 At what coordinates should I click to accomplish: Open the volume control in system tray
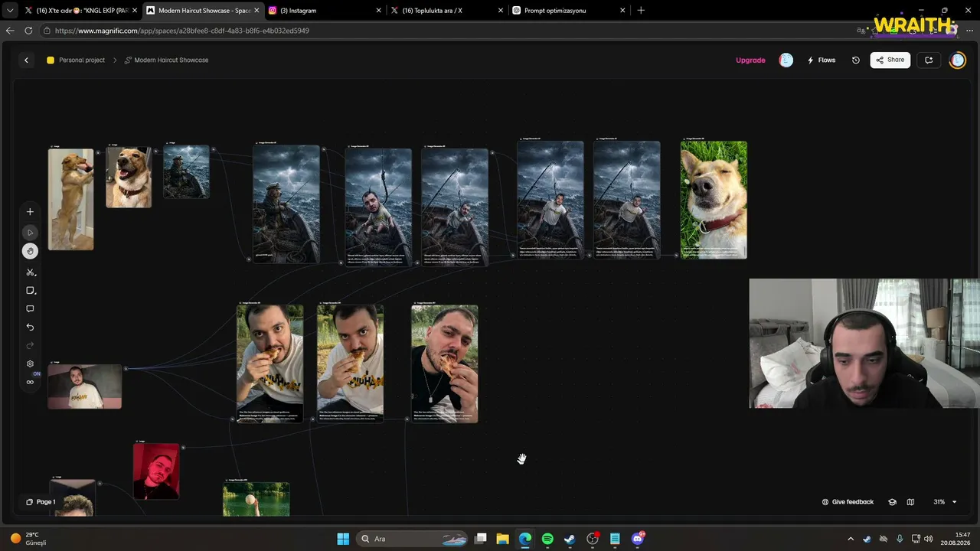click(x=929, y=539)
